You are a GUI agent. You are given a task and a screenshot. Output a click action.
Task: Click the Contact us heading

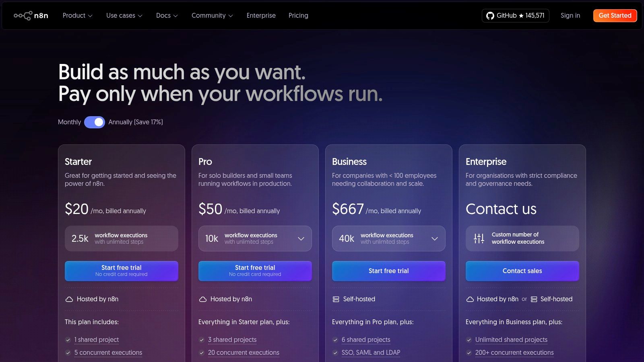point(501,209)
